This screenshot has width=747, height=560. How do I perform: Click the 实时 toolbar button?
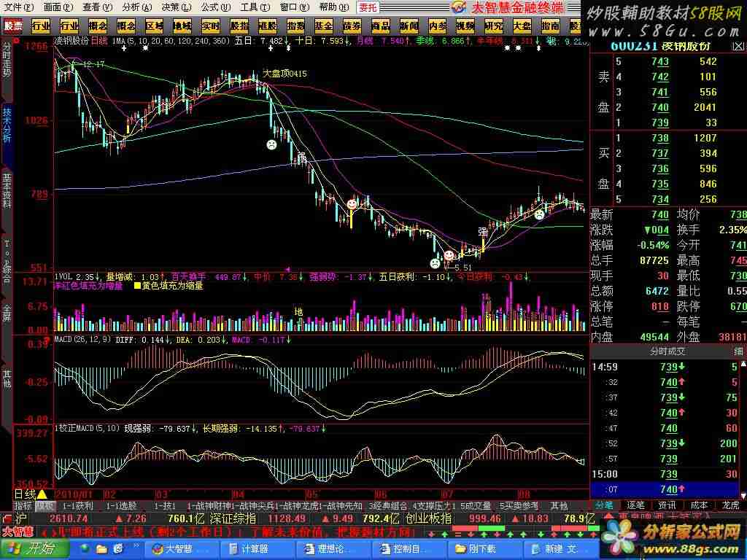[211, 26]
